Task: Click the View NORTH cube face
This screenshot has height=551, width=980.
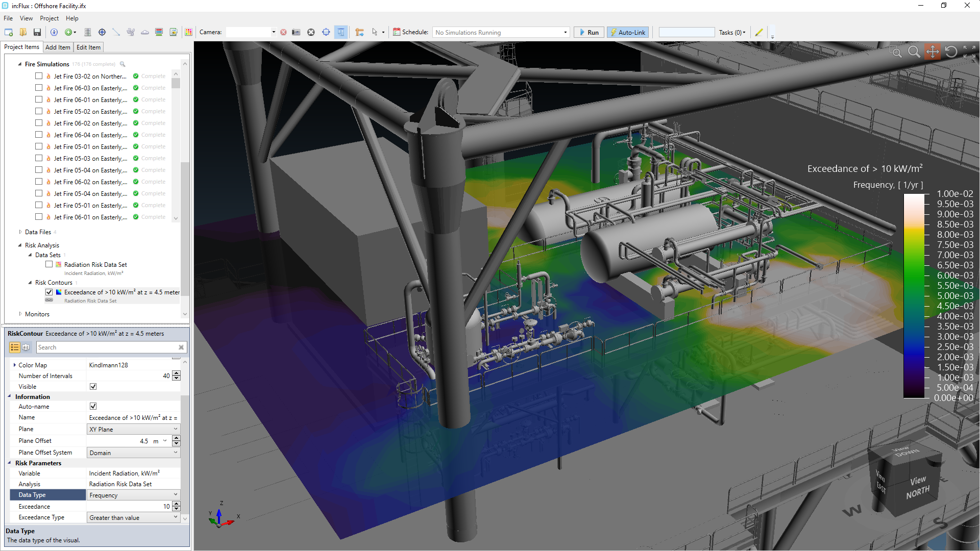Action: [x=917, y=487]
